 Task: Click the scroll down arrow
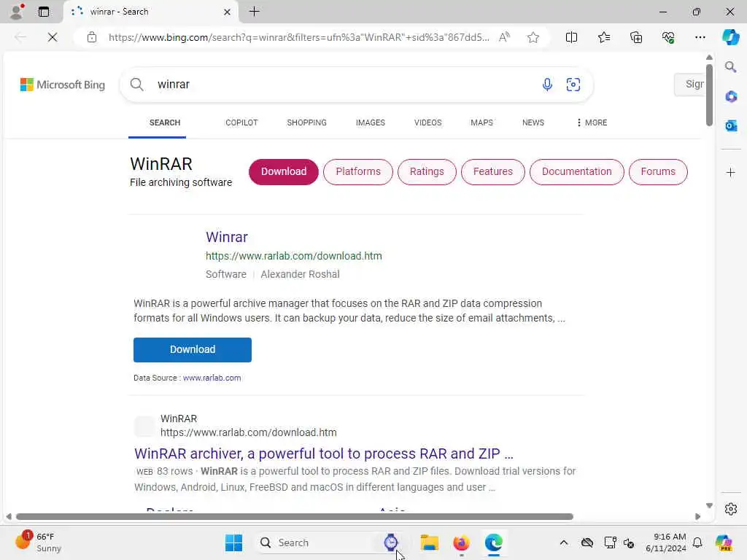point(709,506)
